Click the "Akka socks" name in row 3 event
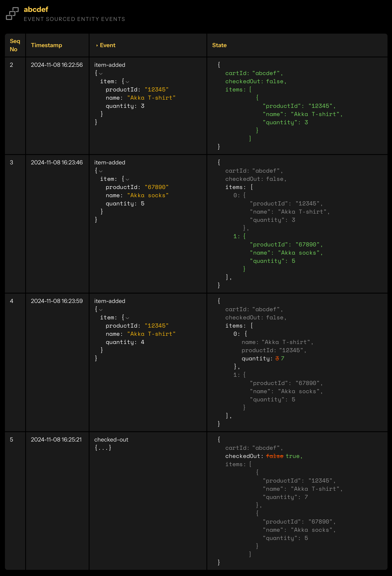Image resolution: width=392 pixels, height=576 pixels. pos(148,195)
